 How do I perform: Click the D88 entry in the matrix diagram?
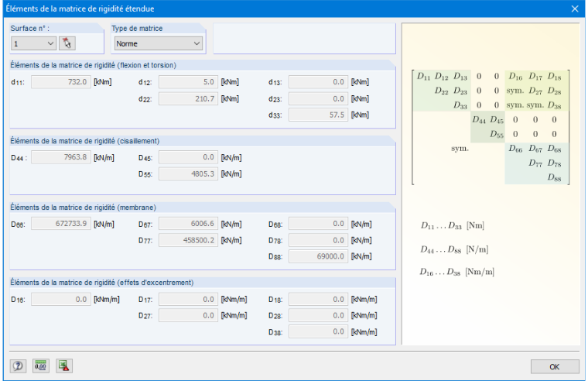[554, 177]
